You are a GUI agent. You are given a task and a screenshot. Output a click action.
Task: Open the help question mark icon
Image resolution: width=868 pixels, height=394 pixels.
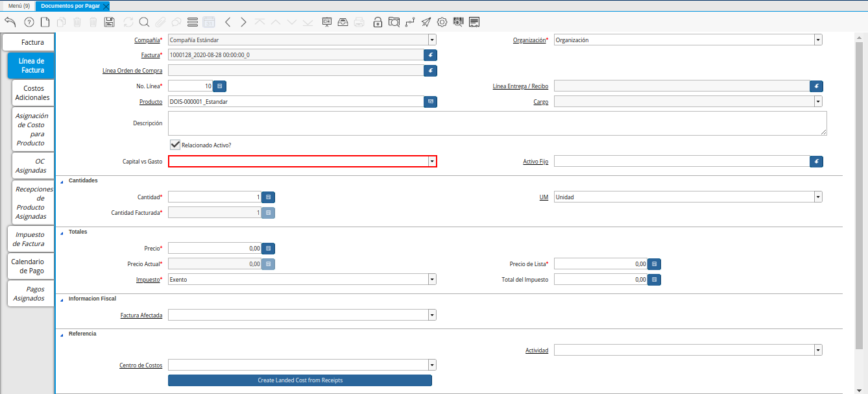(29, 22)
